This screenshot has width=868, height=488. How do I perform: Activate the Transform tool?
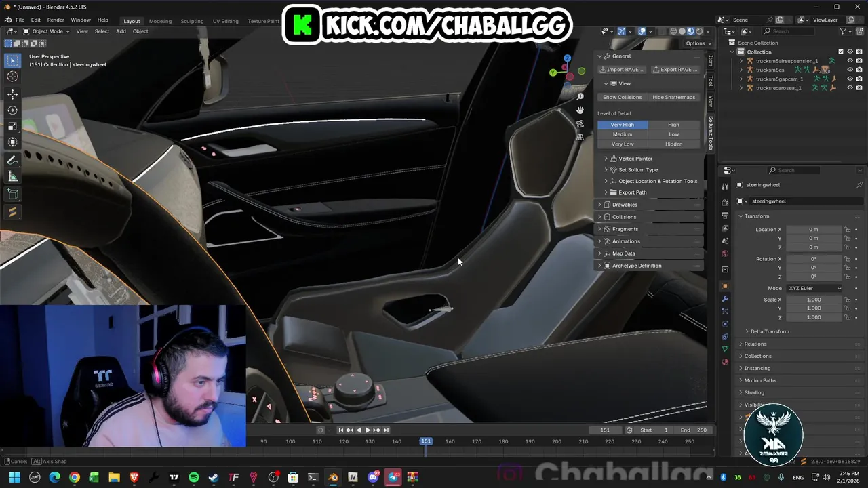[x=12, y=142]
